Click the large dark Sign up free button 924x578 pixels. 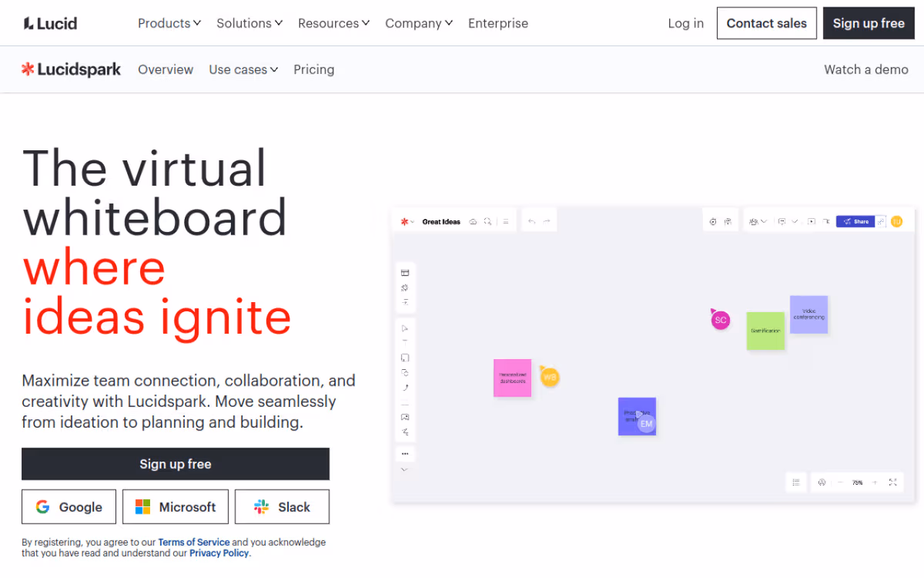tap(176, 464)
